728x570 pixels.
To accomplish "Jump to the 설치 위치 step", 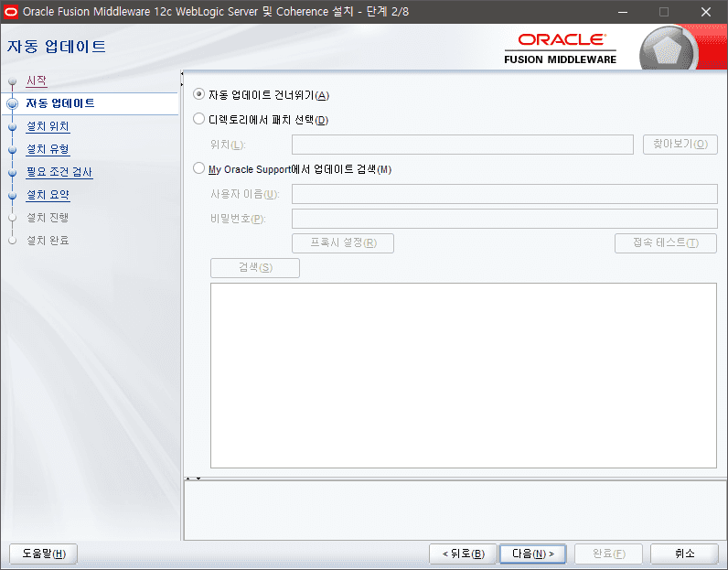I will (x=48, y=126).
